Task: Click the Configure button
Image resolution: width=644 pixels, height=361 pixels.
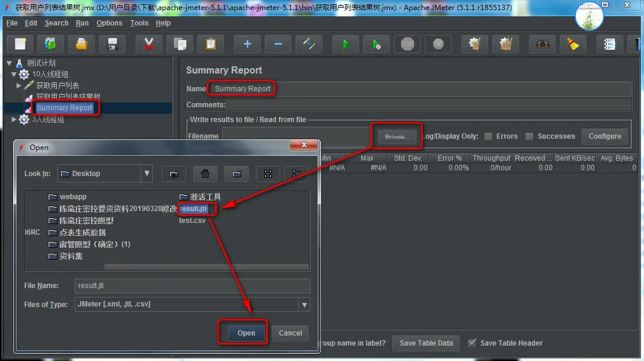Action: coord(604,136)
